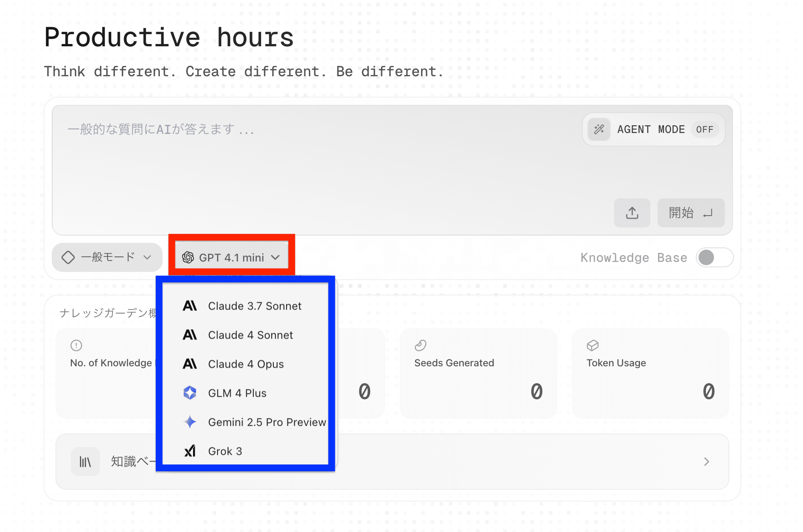Toggle the Knowledge Base switch
The height and width of the screenshot is (532, 803).
tap(714, 257)
